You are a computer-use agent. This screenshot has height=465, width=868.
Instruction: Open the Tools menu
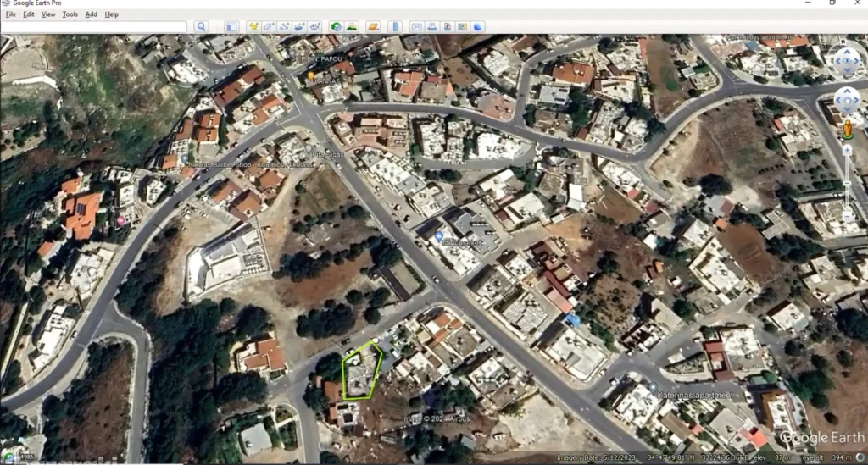pyautogui.click(x=70, y=14)
